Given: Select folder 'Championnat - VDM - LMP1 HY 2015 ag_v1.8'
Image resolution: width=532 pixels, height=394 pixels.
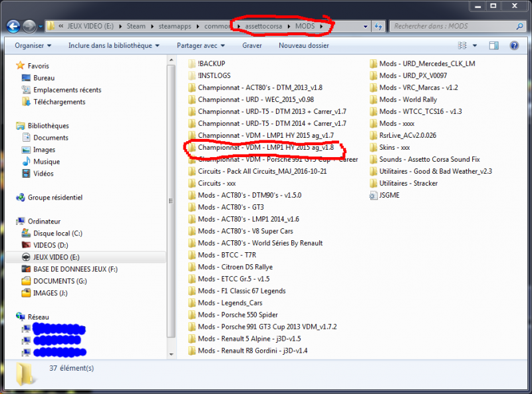Looking at the screenshot, I should [265, 147].
